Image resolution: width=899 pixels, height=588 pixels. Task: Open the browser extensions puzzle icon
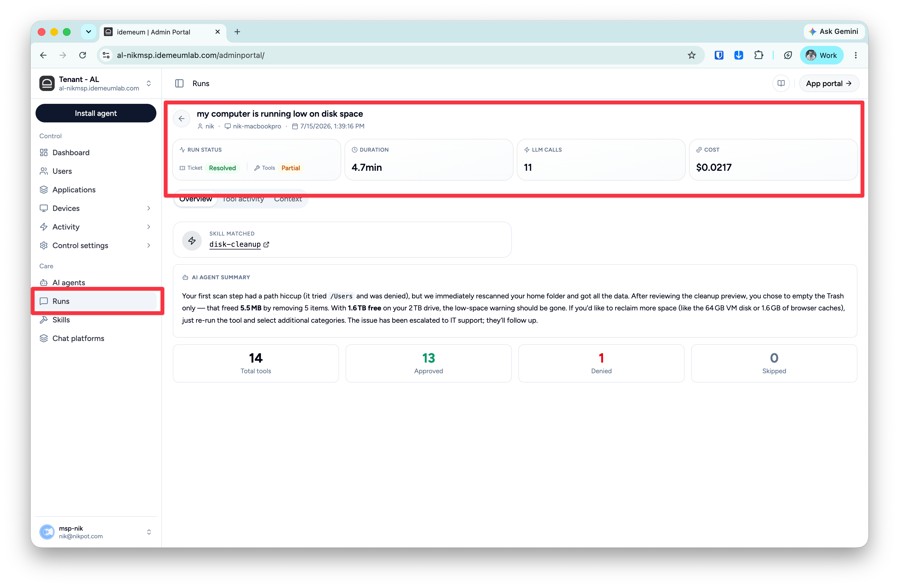pyautogui.click(x=758, y=55)
